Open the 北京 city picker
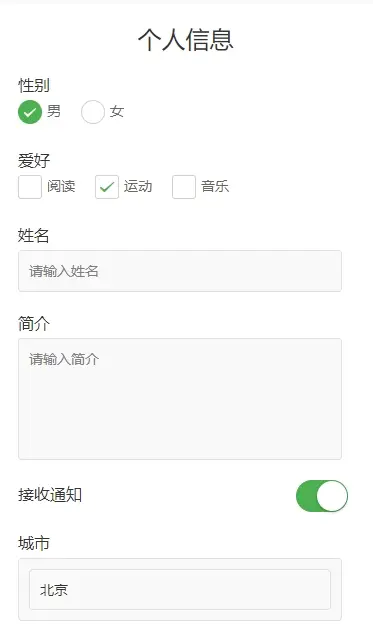Viewport: 373px width, 626px height. 180,590
